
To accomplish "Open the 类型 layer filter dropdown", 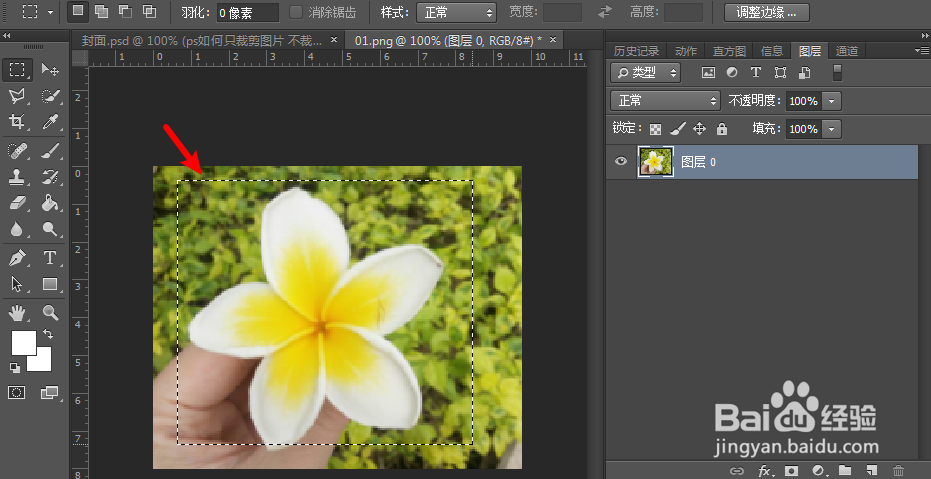I will click(x=645, y=72).
